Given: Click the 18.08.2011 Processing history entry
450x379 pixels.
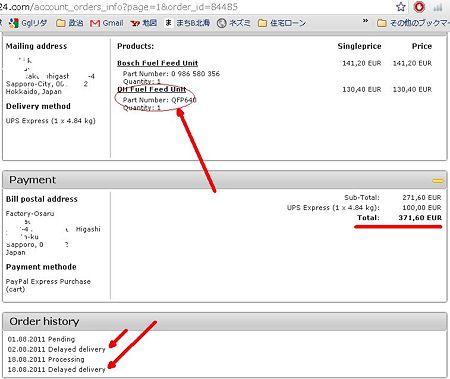Looking at the screenshot, I should [x=46, y=359].
